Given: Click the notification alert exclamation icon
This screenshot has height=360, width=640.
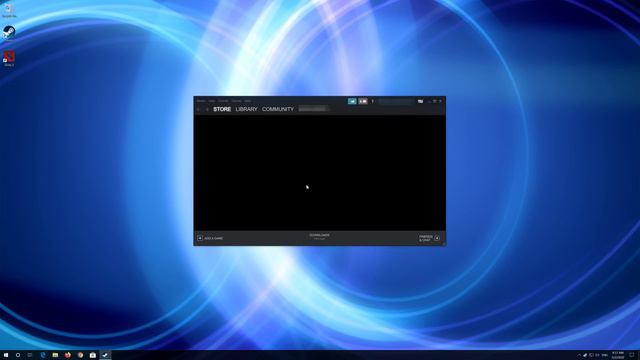Looking at the screenshot, I should (373, 101).
